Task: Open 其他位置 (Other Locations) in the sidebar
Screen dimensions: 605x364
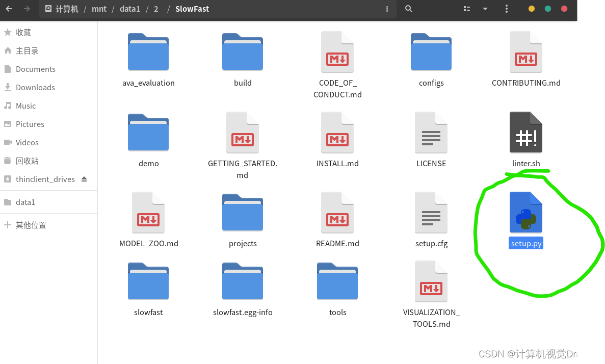Action: tap(48, 225)
